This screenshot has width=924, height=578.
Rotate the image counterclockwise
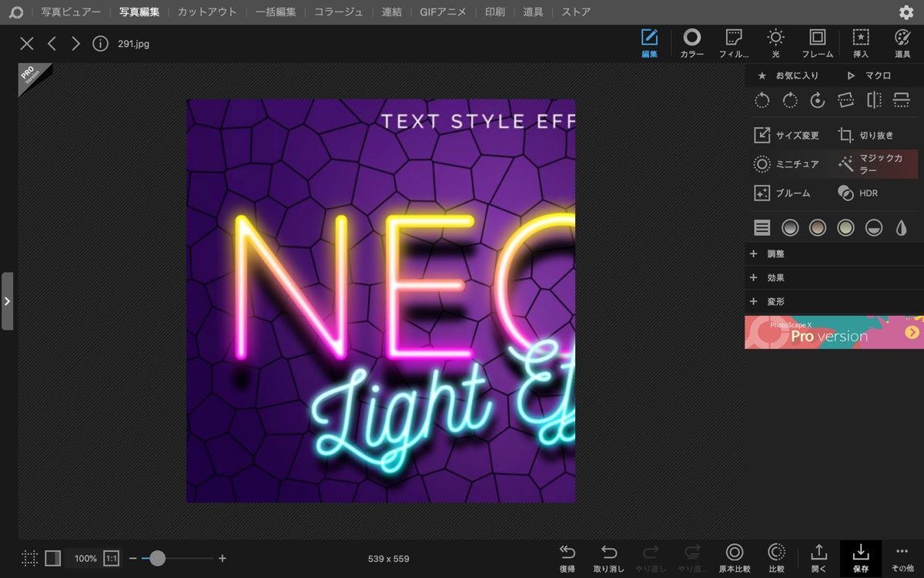(762, 100)
